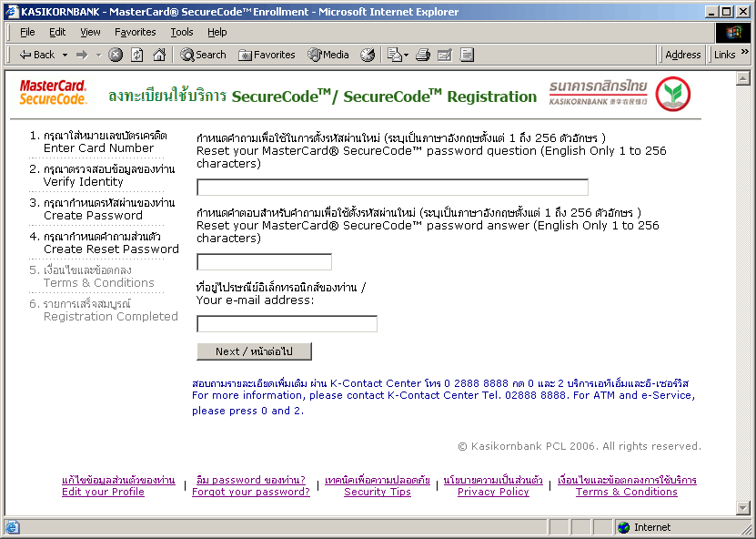The width and height of the screenshot is (756, 539).
Task: Click the Forward arrow button
Action: (83, 55)
